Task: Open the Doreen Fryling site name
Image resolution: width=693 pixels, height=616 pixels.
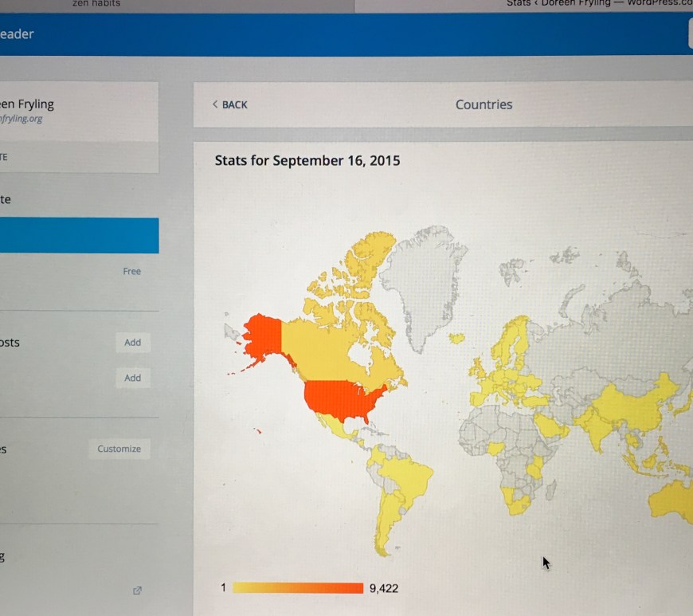Action: (27, 104)
